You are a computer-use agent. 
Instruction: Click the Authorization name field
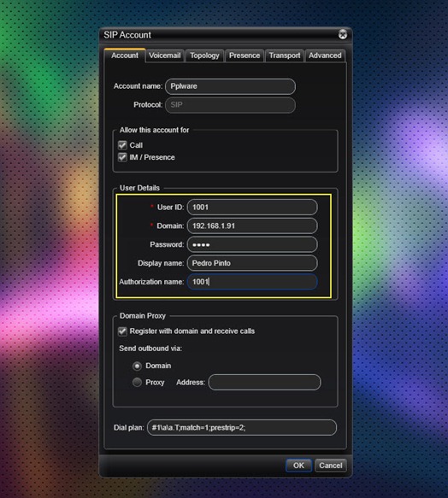[x=252, y=282]
